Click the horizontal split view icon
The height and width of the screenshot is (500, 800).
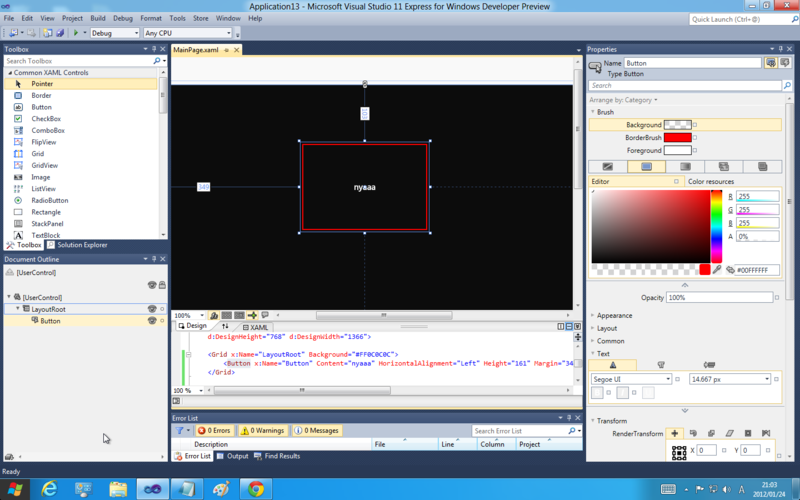point(569,327)
